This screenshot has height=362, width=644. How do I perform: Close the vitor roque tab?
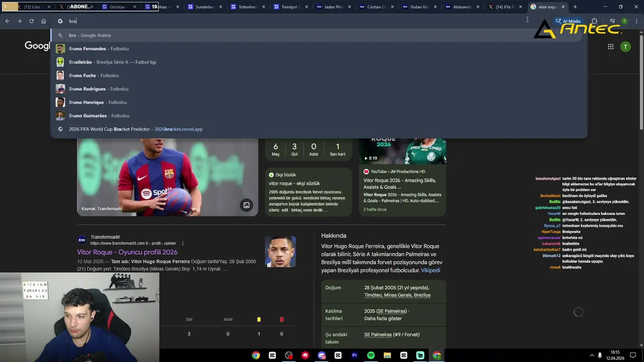click(x=563, y=7)
